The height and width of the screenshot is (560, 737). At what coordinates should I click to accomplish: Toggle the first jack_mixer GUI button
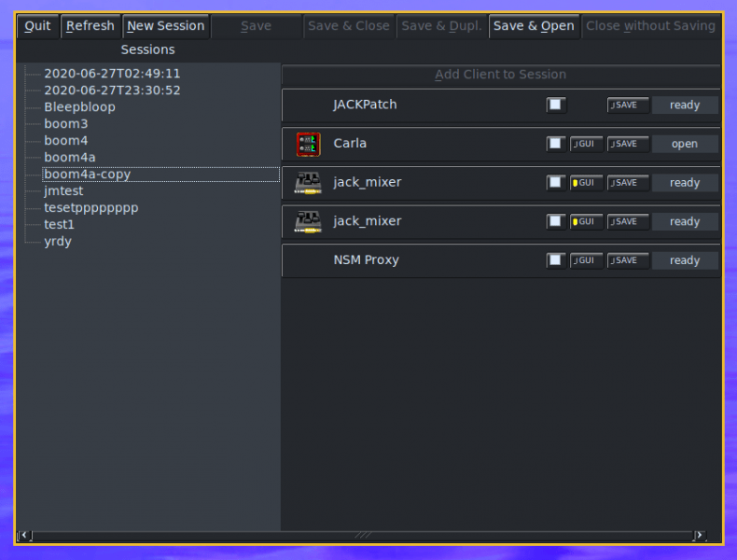586,183
